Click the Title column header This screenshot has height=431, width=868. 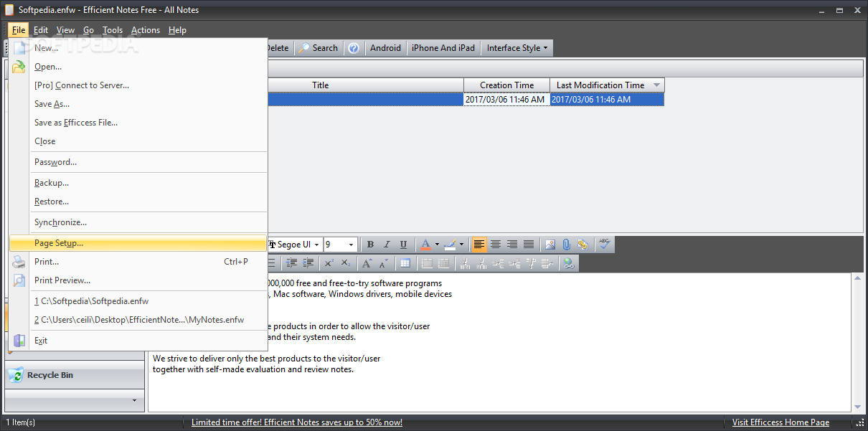click(x=320, y=85)
